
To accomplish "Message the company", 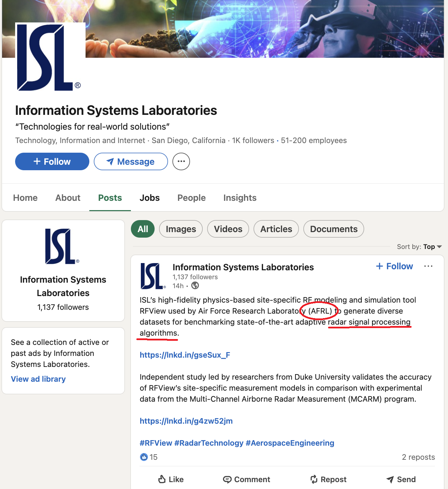I will [131, 161].
